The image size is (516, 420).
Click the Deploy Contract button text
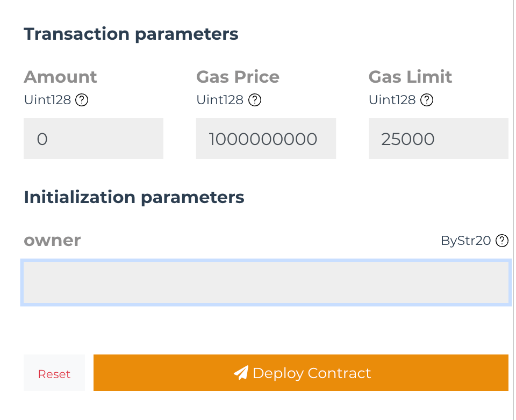[312, 373]
